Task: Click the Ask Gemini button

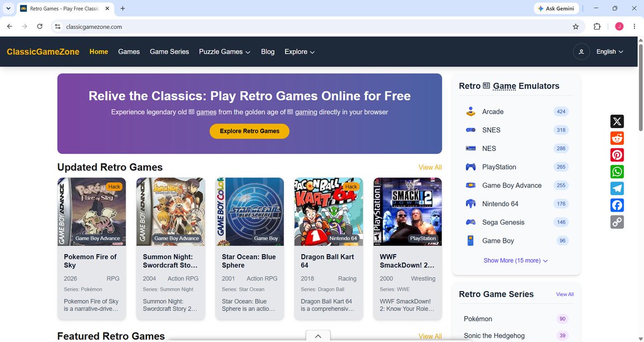Action: pyautogui.click(x=556, y=9)
